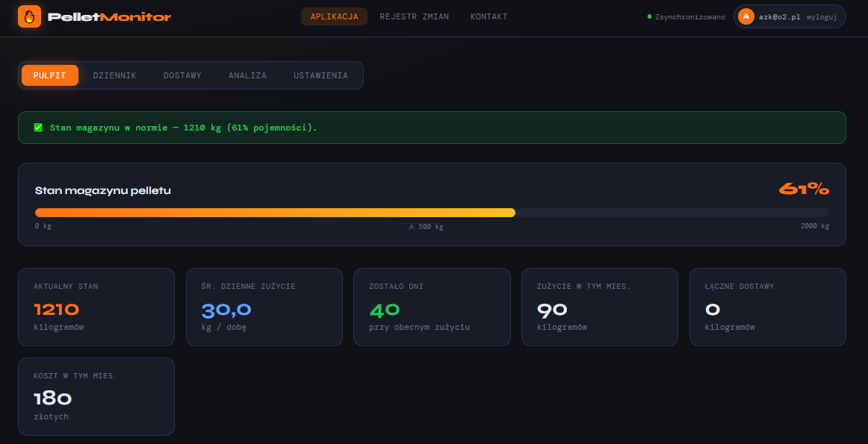Open Rejestr zmian in the top navigation

tap(414, 16)
